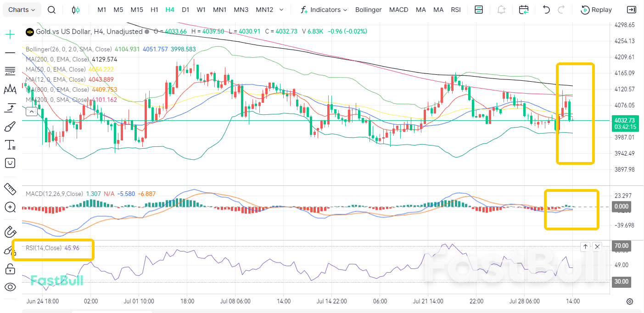Select the MA(200, 0, SMA, Close) legend
644x313 pixels.
pyautogui.click(x=57, y=100)
